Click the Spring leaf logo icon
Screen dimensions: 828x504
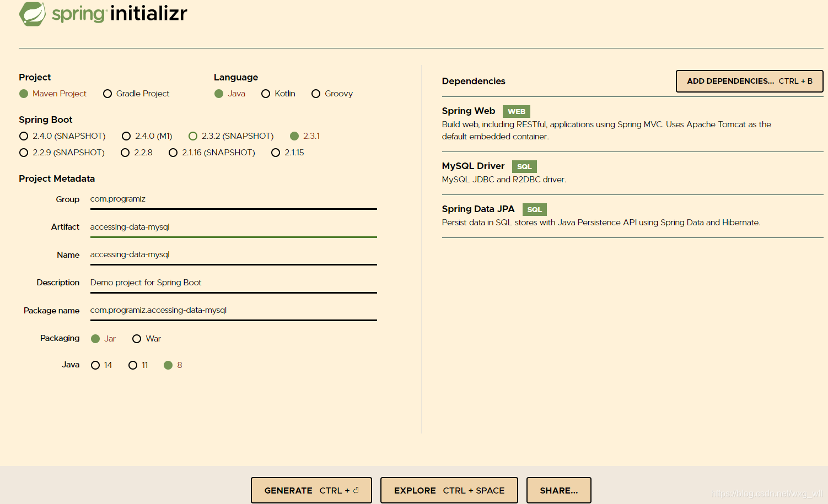click(x=33, y=13)
